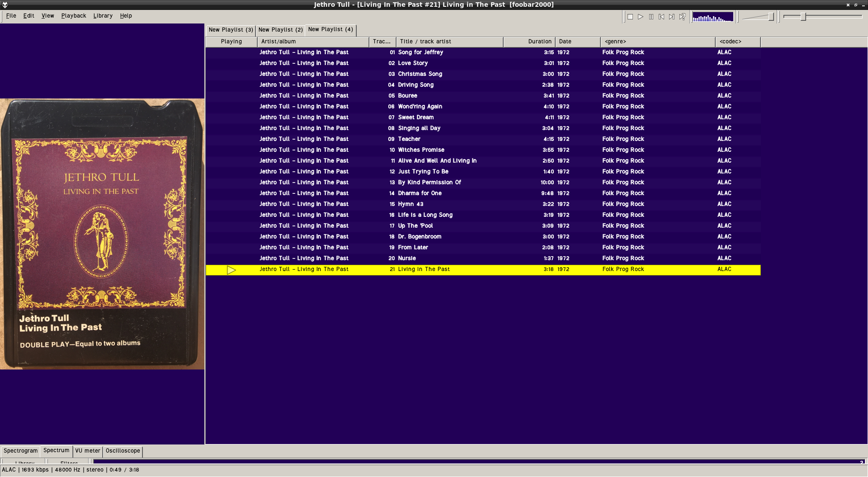Open the Help menu
Viewport: 868px width, 477px height.
pos(126,16)
